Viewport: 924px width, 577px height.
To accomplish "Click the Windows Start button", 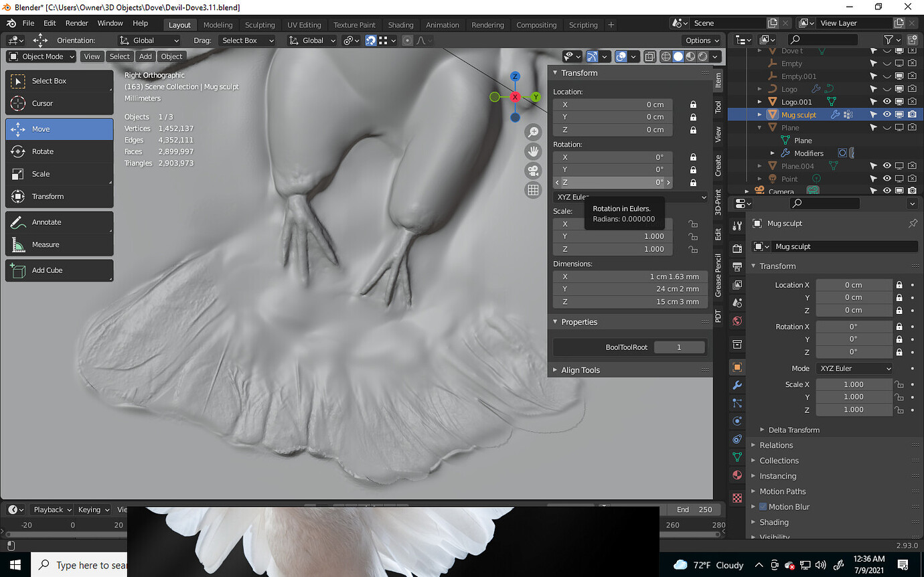I will 15,565.
